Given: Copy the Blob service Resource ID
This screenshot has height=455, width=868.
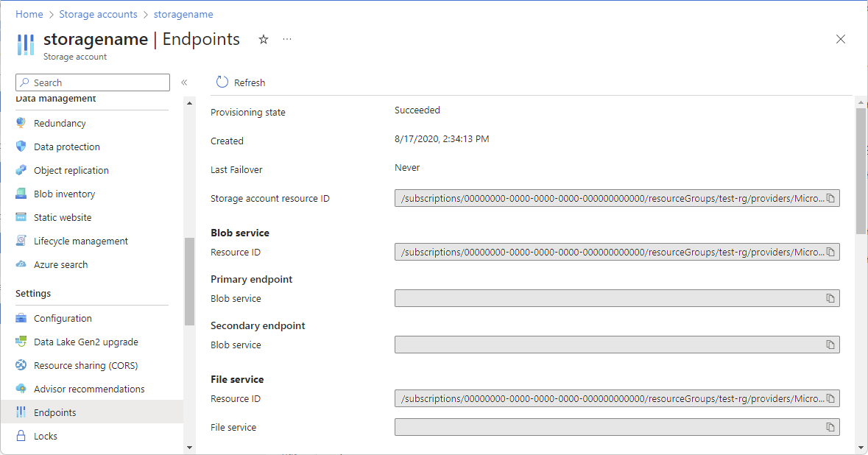Looking at the screenshot, I should click(830, 252).
